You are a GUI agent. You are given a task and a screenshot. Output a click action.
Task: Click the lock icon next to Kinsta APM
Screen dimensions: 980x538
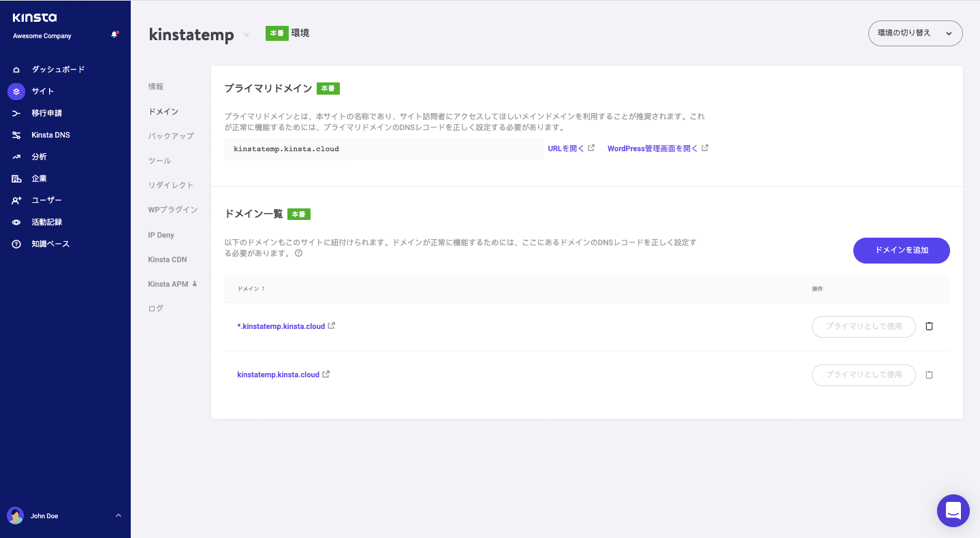point(195,283)
